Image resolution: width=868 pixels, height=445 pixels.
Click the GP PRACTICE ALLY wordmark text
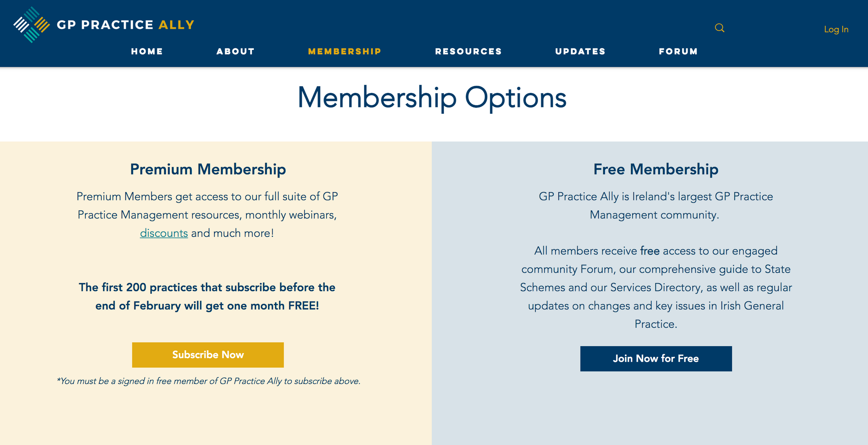tap(125, 24)
